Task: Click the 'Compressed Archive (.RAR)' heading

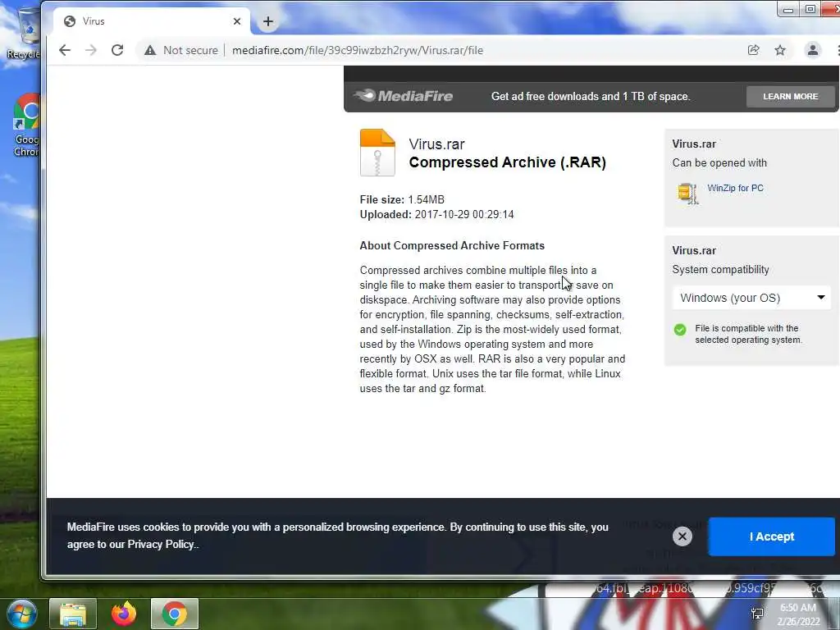Action: point(507,162)
